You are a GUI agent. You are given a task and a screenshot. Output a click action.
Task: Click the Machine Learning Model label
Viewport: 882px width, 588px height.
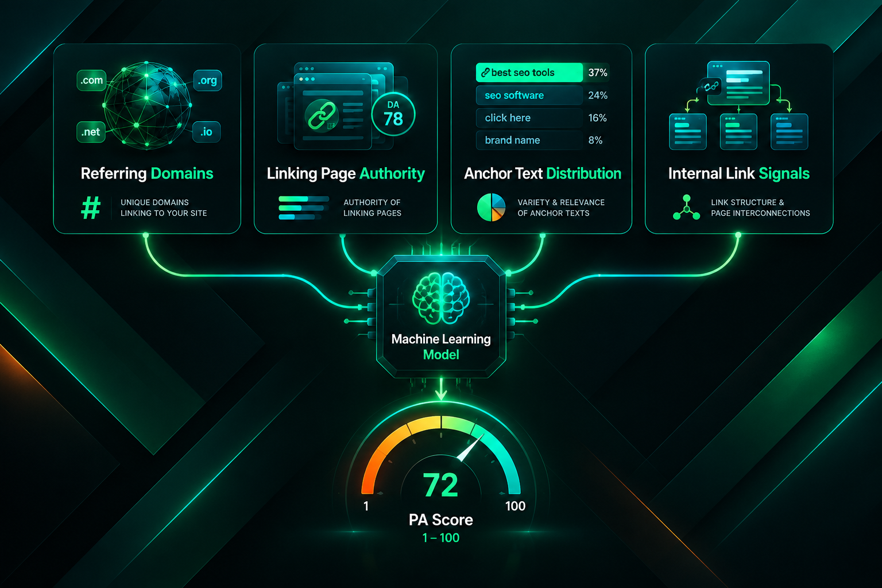(x=441, y=347)
